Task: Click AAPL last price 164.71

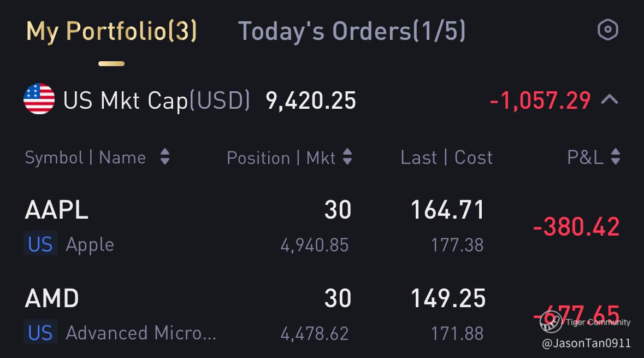Action: click(x=447, y=210)
